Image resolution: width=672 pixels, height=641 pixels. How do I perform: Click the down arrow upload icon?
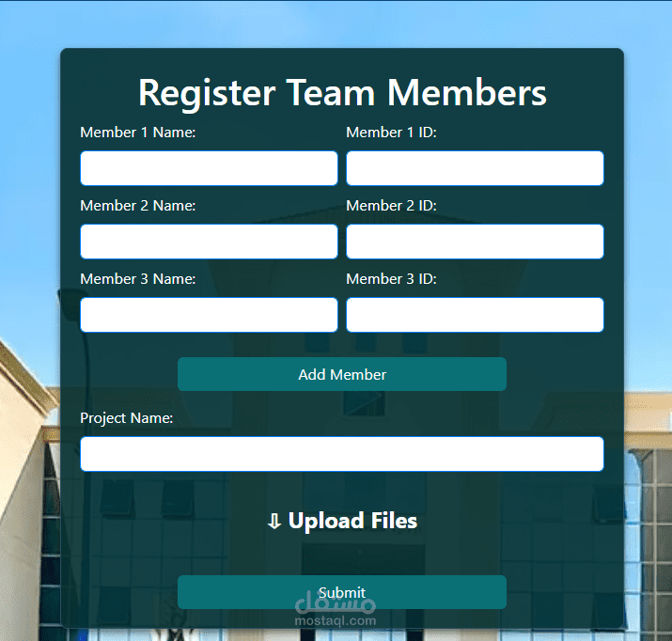[274, 522]
